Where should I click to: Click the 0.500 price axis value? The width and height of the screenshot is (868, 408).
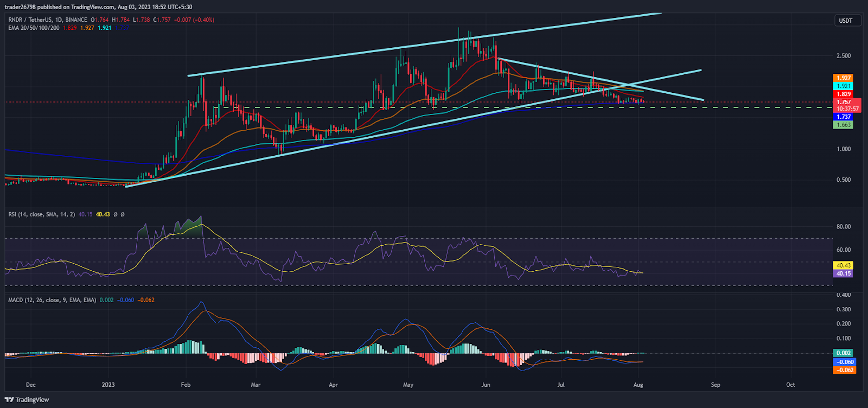tap(844, 180)
